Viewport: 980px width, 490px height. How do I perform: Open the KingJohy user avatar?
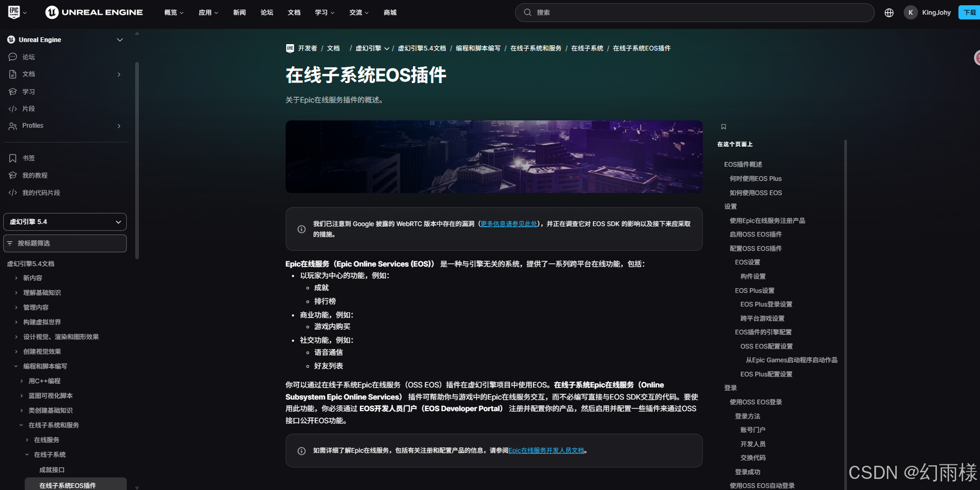(911, 13)
